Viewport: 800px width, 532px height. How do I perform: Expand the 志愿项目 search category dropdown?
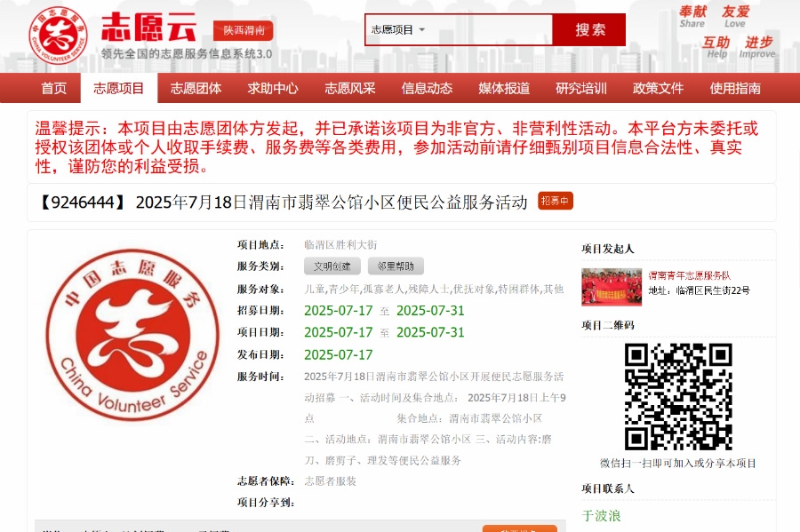click(x=397, y=29)
